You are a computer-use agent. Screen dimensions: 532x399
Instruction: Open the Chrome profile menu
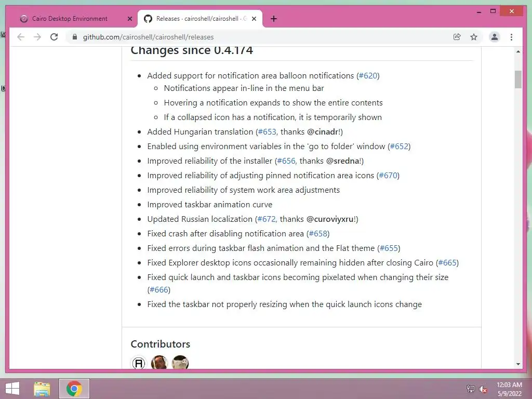(495, 37)
